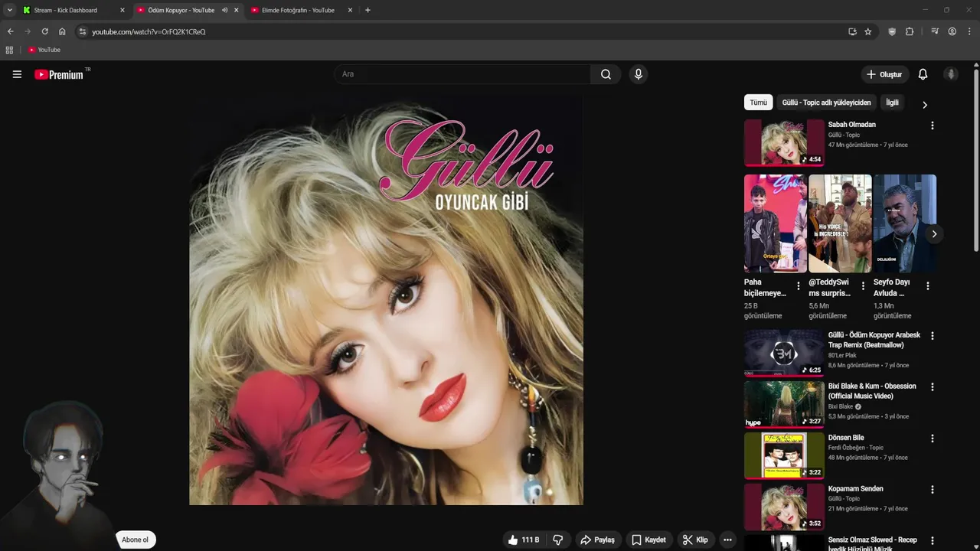Click the install app icon in address bar
Image resolution: width=980 pixels, height=551 pixels.
[x=852, y=31]
